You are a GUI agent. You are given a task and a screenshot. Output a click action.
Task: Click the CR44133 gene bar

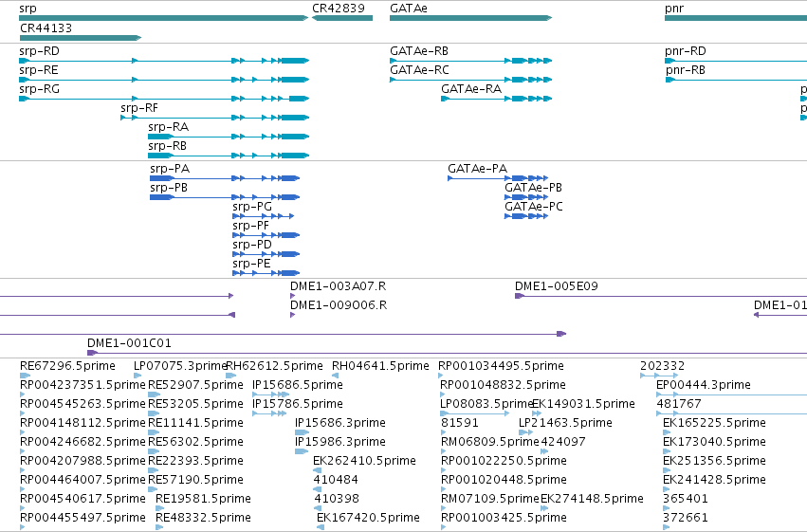coord(81,38)
